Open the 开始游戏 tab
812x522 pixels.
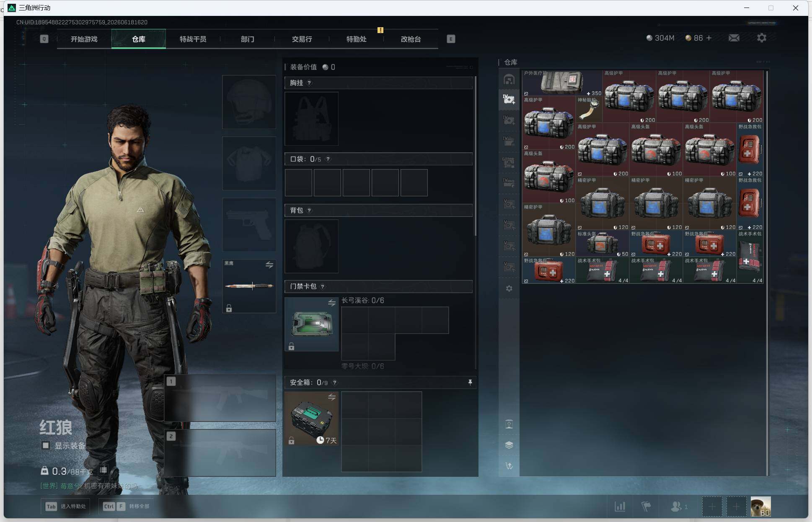pyautogui.click(x=84, y=39)
